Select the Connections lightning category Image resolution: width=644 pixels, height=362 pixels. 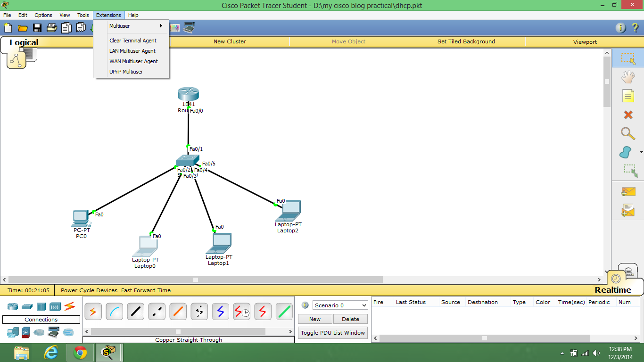70,307
